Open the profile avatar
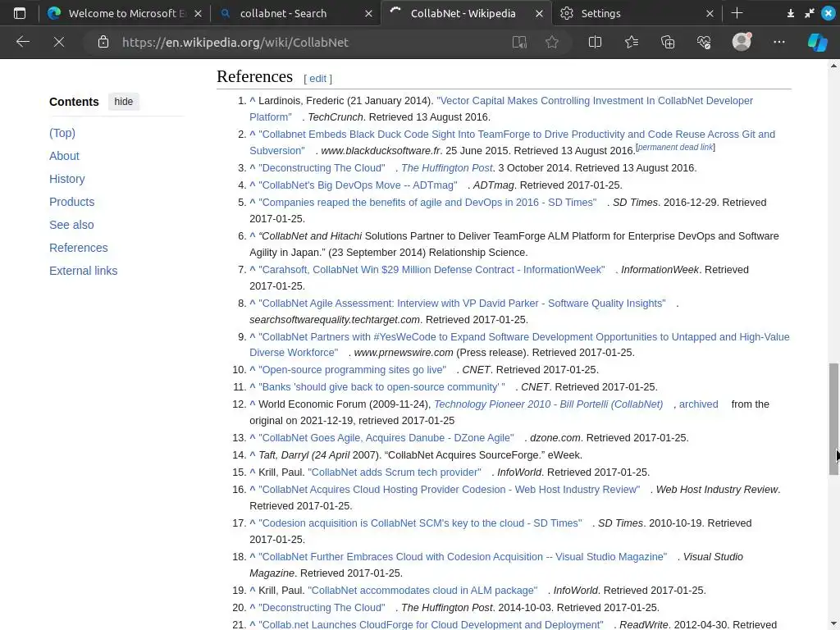 click(x=742, y=42)
